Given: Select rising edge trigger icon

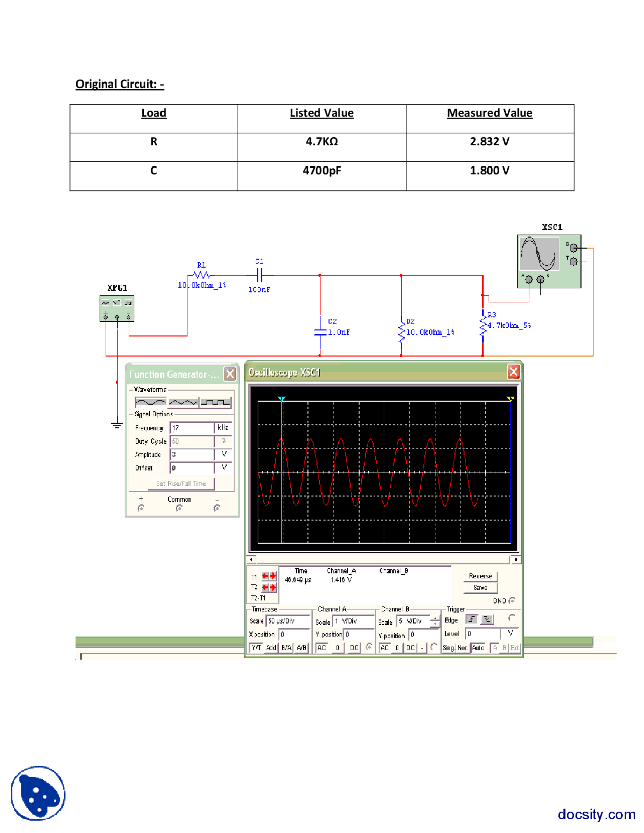Looking at the screenshot, I should coord(471,619).
